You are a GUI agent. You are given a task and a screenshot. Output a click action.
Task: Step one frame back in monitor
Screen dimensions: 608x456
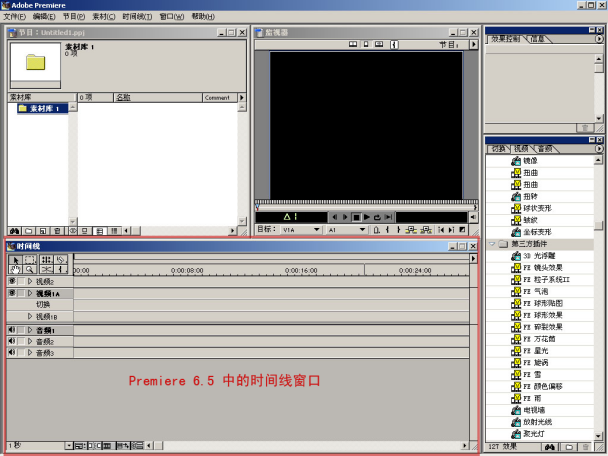point(334,217)
